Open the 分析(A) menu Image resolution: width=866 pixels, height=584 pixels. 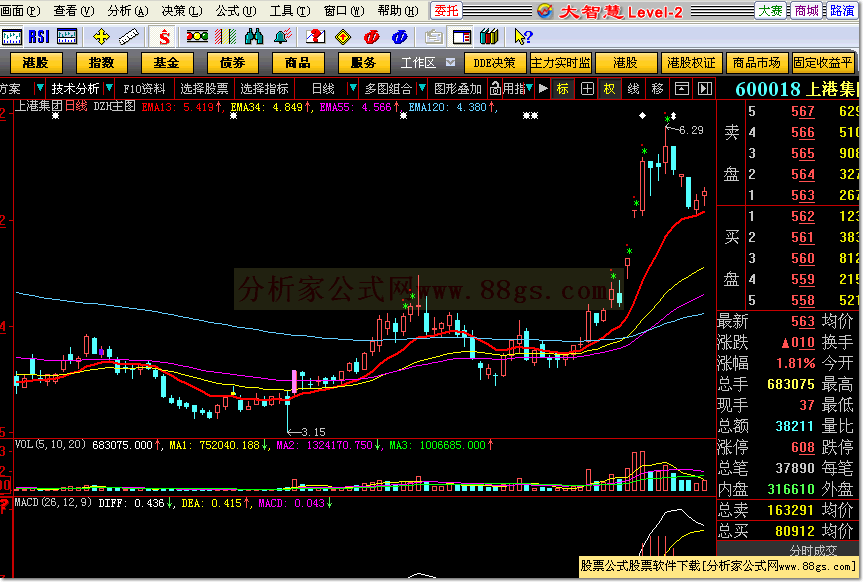[x=128, y=10]
